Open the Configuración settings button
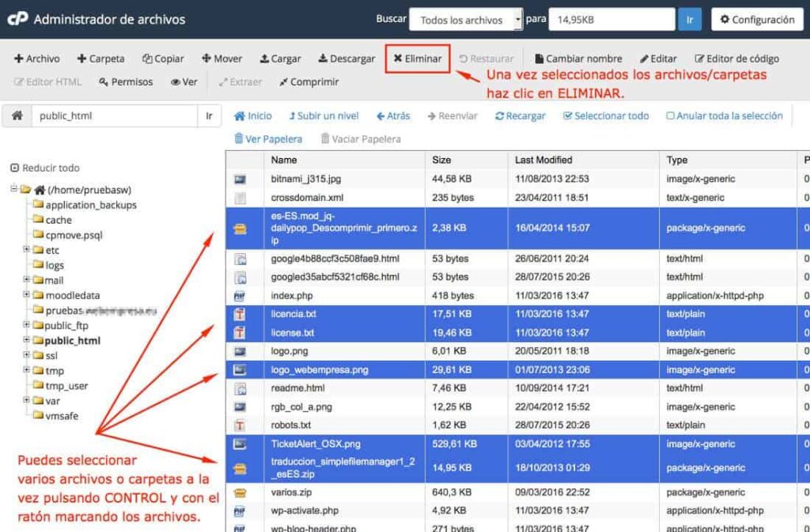The height and width of the screenshot is (532, 810). 757,18
